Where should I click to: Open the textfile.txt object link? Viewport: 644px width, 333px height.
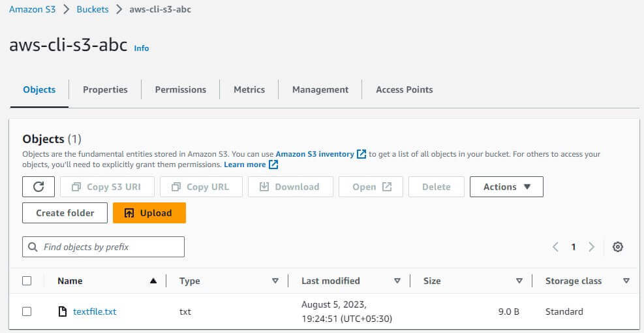(x=95, y=311)
